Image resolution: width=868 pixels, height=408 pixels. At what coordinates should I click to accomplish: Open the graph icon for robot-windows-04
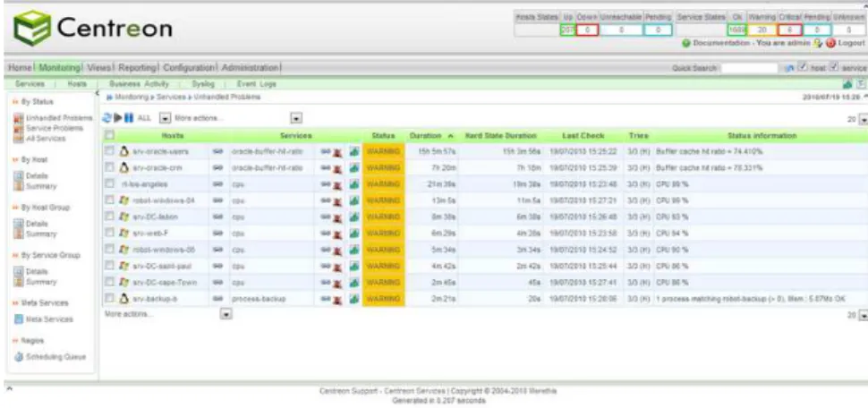tap(354, 200)
